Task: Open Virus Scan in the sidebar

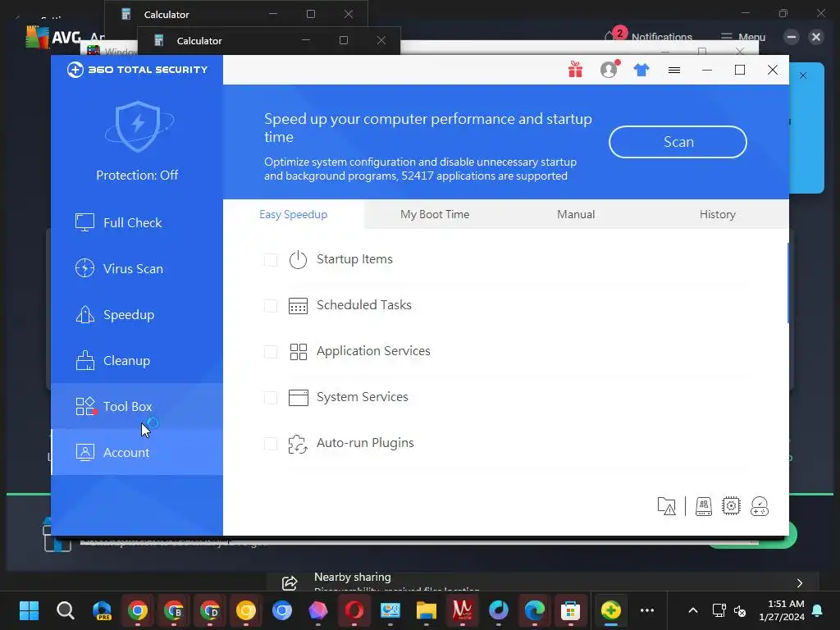Action: [x=137, y=268]
